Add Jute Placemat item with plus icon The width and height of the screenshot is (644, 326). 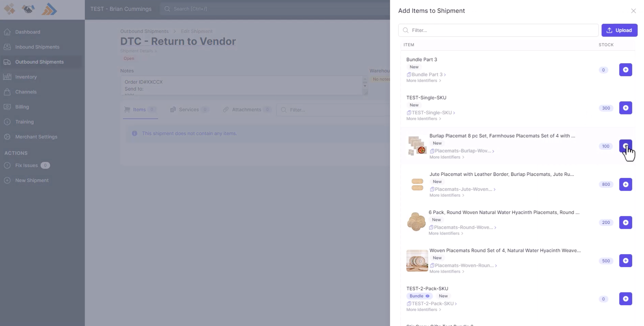(625, 184)
